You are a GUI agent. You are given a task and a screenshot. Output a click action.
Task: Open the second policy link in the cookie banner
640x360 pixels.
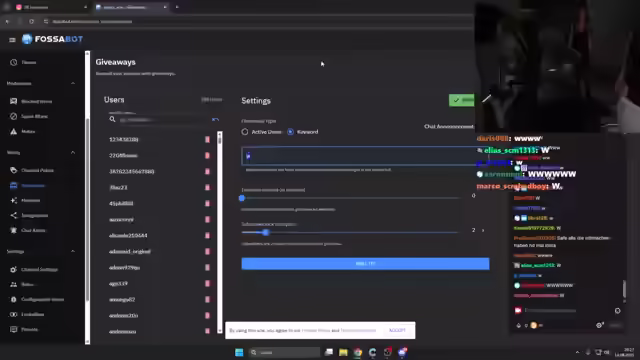358,330
